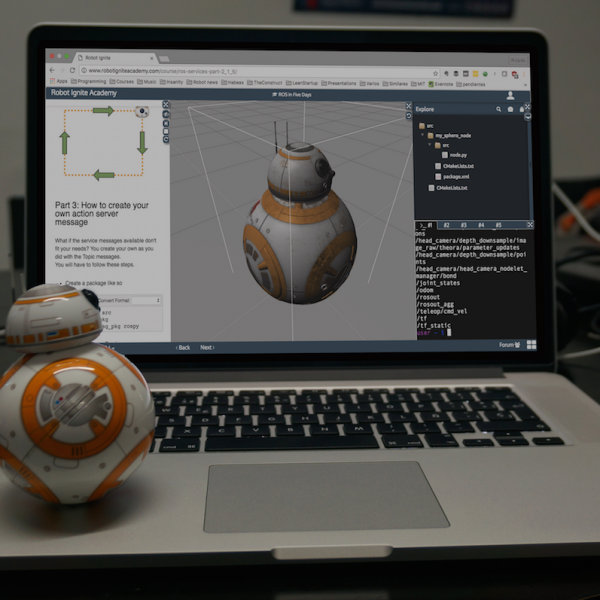This screenshot has height=600, width=600.
Task: Advance to the next lesson with Next
Action: (x=207, y=347)
